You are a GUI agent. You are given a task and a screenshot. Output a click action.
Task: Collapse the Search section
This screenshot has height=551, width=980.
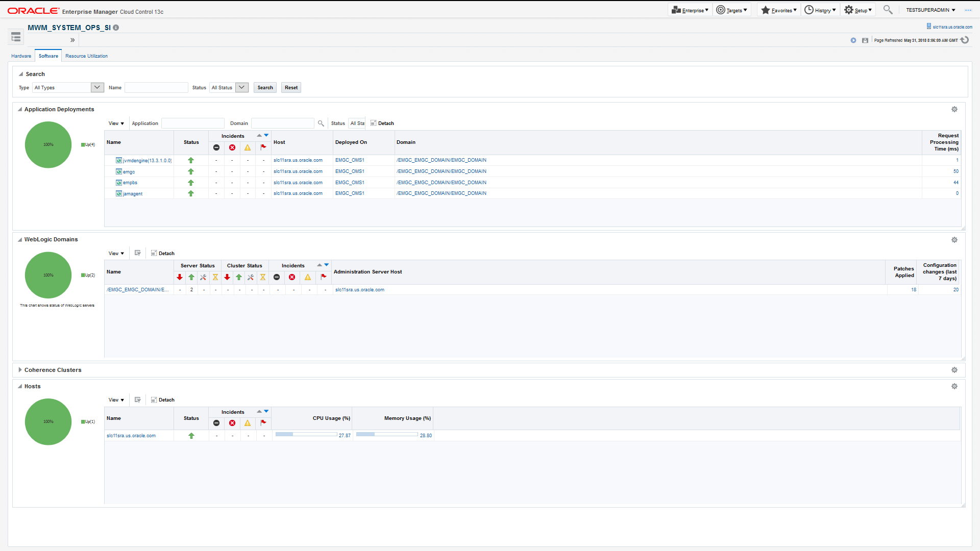21,74
